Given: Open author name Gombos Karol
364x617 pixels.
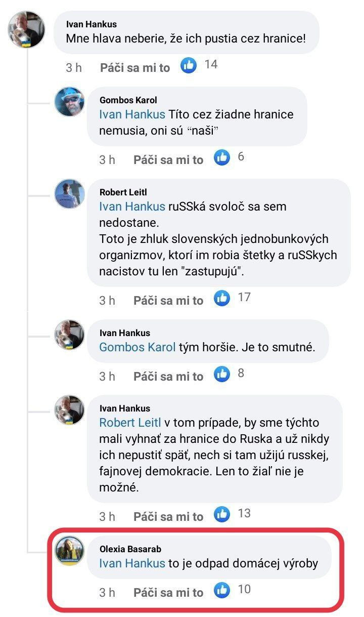Looking at the screenshot, I should click(128, 100).
